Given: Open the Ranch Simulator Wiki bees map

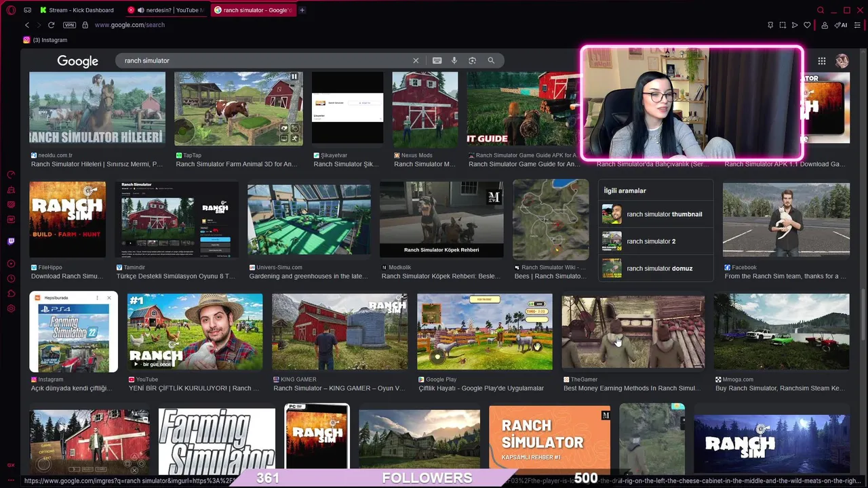Looking at the screenshot, I should (x=551, y=220).
